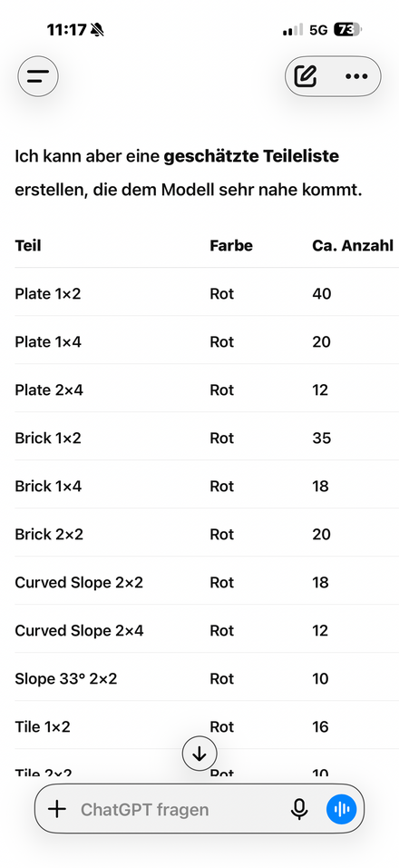
Task: Open the three-dot more options menu
Action: click(x=356, y=76)
